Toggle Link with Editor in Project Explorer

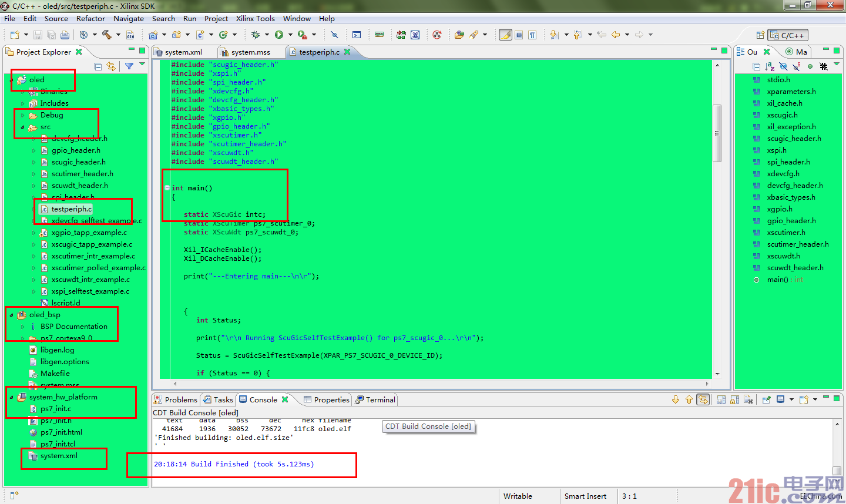tap(111, 66)
